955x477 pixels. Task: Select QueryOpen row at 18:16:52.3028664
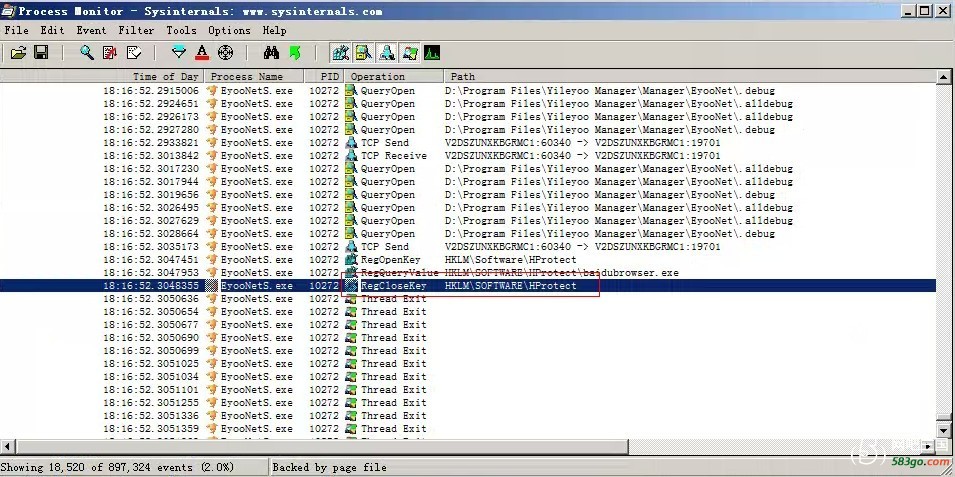click(x=468, y=233)
